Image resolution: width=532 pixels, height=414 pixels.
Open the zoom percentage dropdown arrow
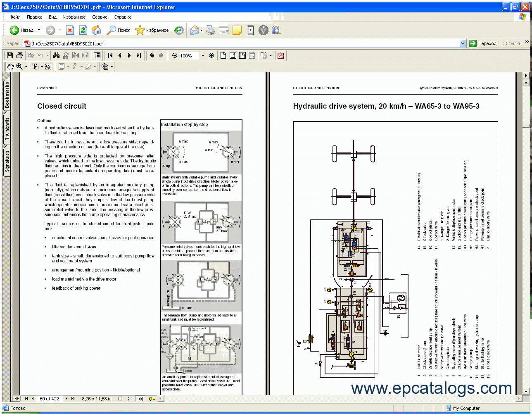(203, 55)
